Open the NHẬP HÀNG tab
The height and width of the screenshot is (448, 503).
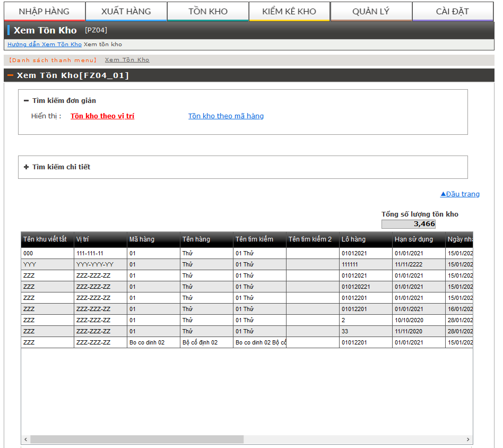tap(42, 10)
